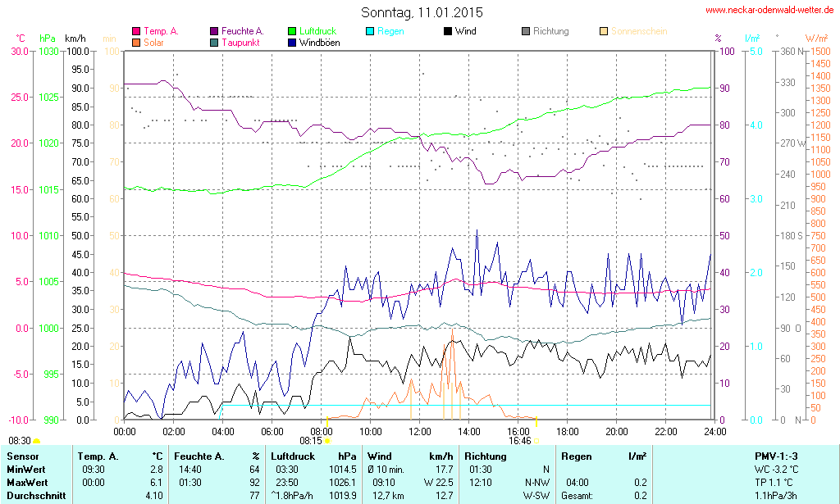This screenshot has width=840, height=504.
Task: Click the Durchschnitt row label
Action: (34, 496)
